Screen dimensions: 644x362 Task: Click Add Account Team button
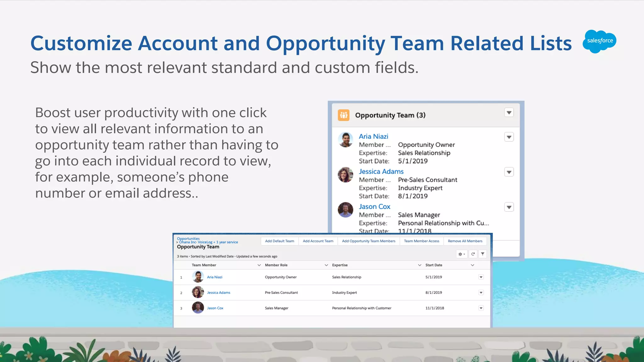click(x=318, y=241)
